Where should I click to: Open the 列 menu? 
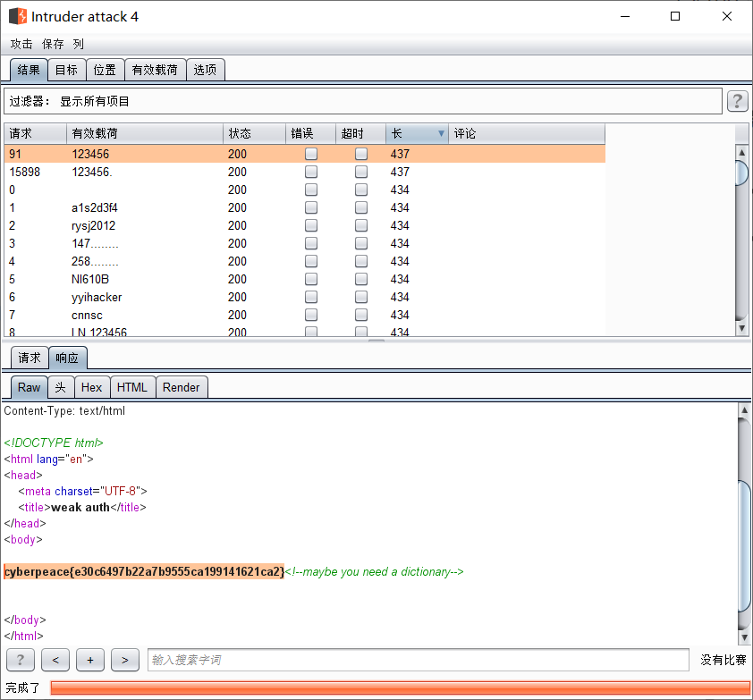79,44
